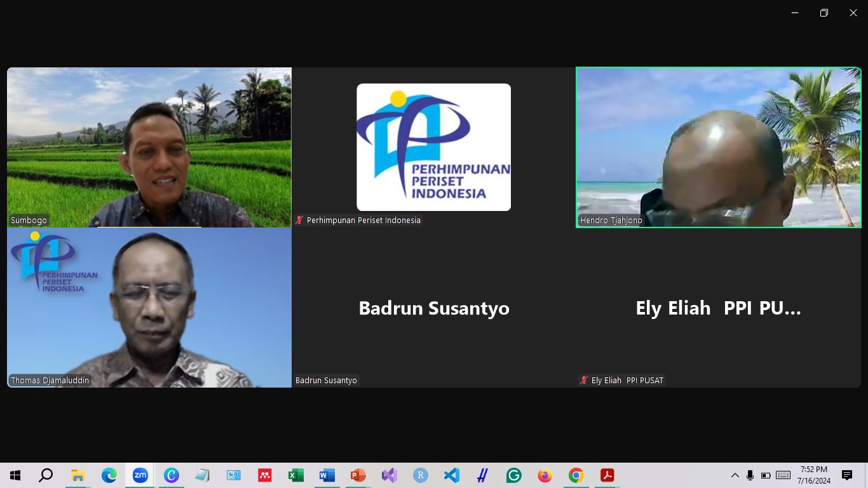Open the Windows Start menu
The width and height of the screenshot is (868, 488).
[x=15, y=475]
